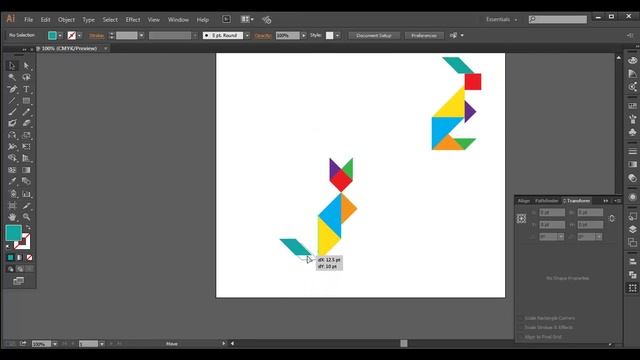The image size is (640, 360).
Task: Set paint mode to None
Action: (x=29, y=258)
